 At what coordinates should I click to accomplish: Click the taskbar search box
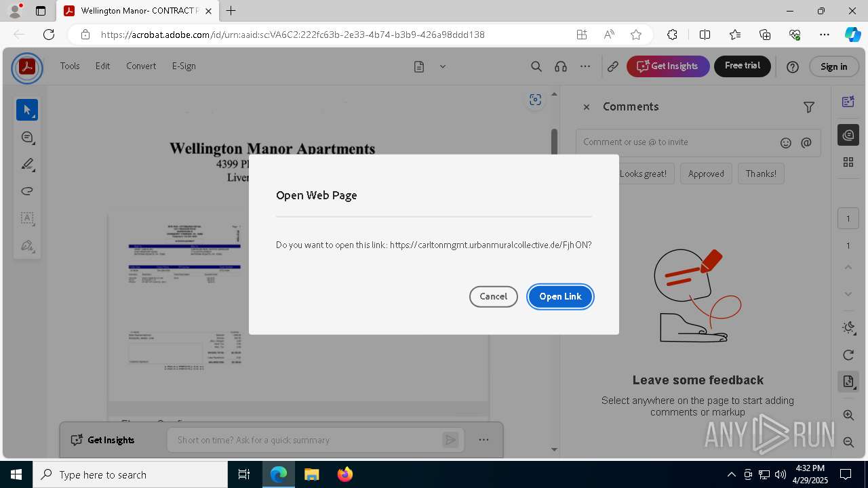[x=130, y=474]
